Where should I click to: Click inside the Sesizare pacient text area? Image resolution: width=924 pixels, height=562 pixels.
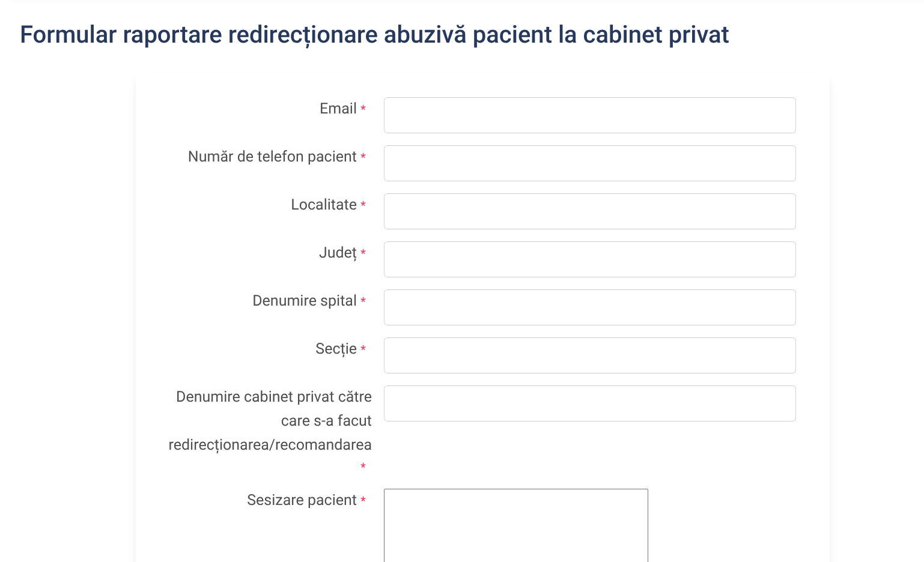click(515, 525)
